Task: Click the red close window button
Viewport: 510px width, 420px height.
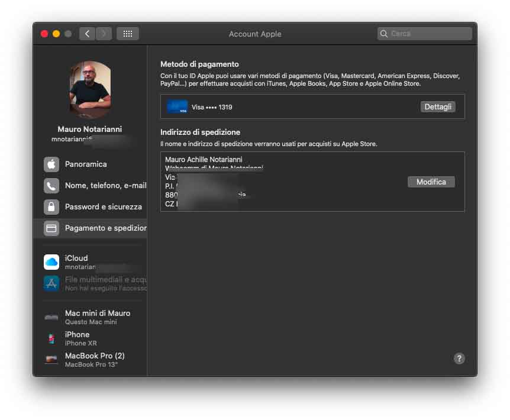Action: pos(44,34)
